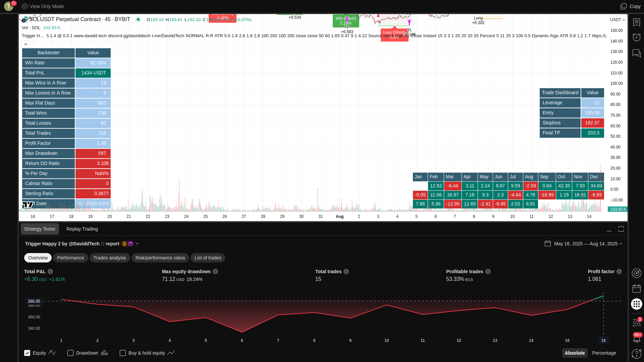Select the Strategy Tester tab
The width and height of the screenshot is (644, 362).
pos(40,229)
